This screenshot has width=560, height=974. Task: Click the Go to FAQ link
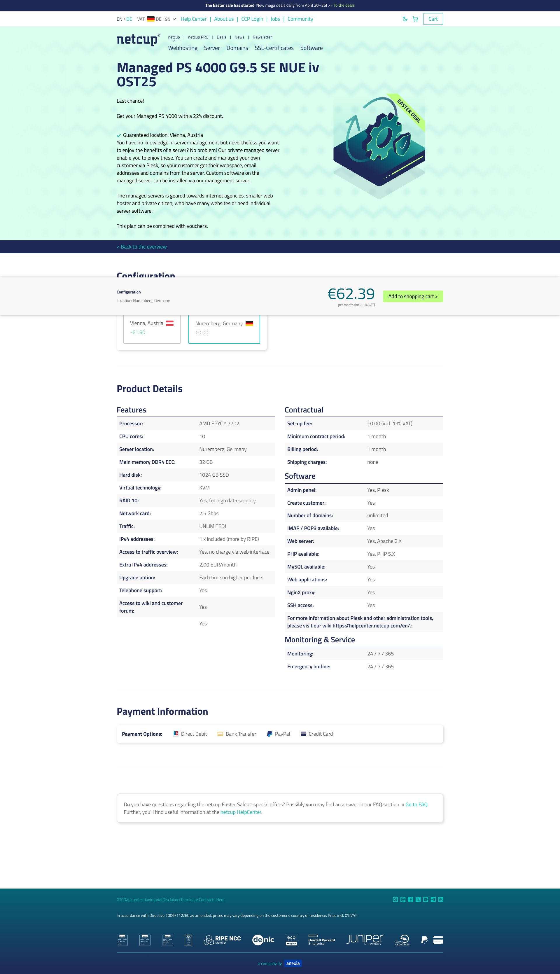point(416,804)
